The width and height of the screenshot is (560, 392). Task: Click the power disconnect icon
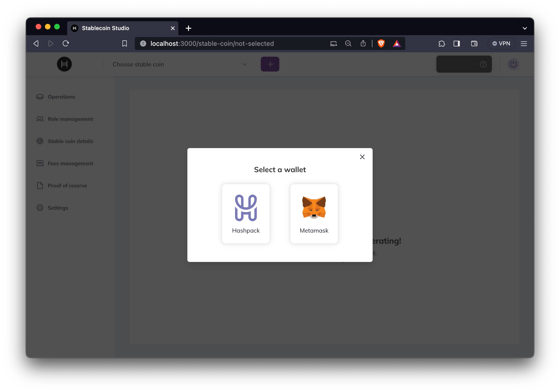(x=513, y=64)
